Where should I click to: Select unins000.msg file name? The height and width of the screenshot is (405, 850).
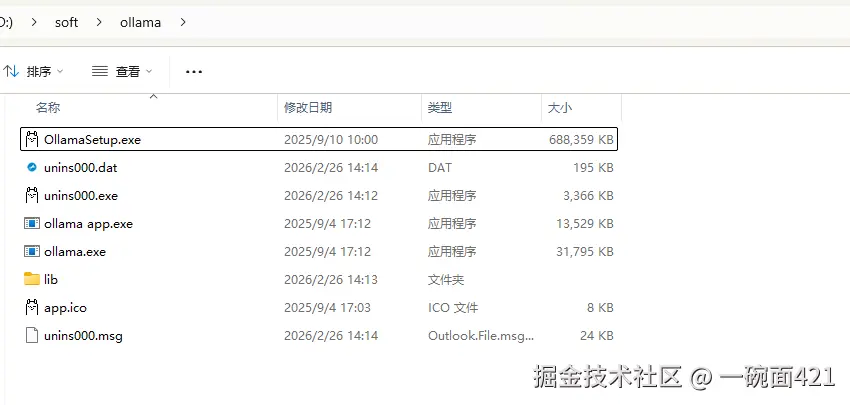click(83, 336)
